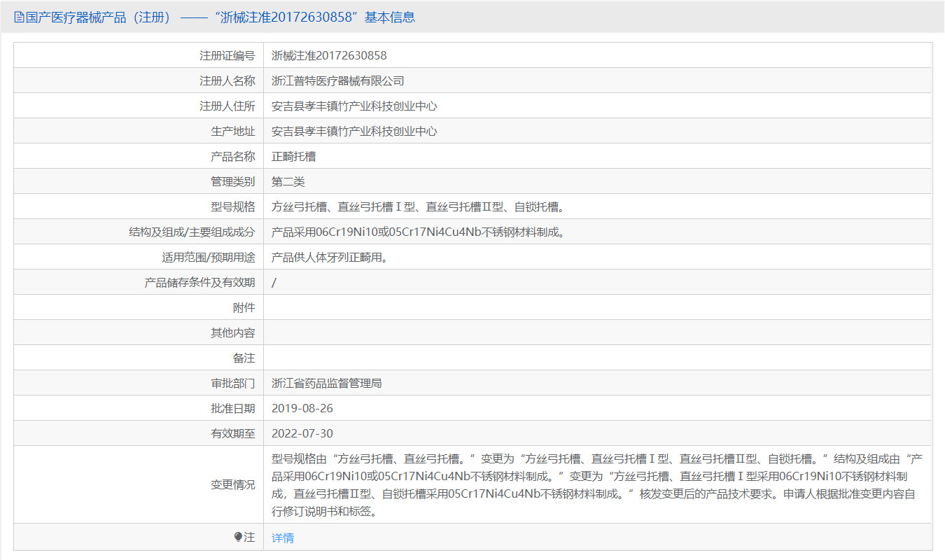Click the 其他内容 label

[x=233, y=332]
